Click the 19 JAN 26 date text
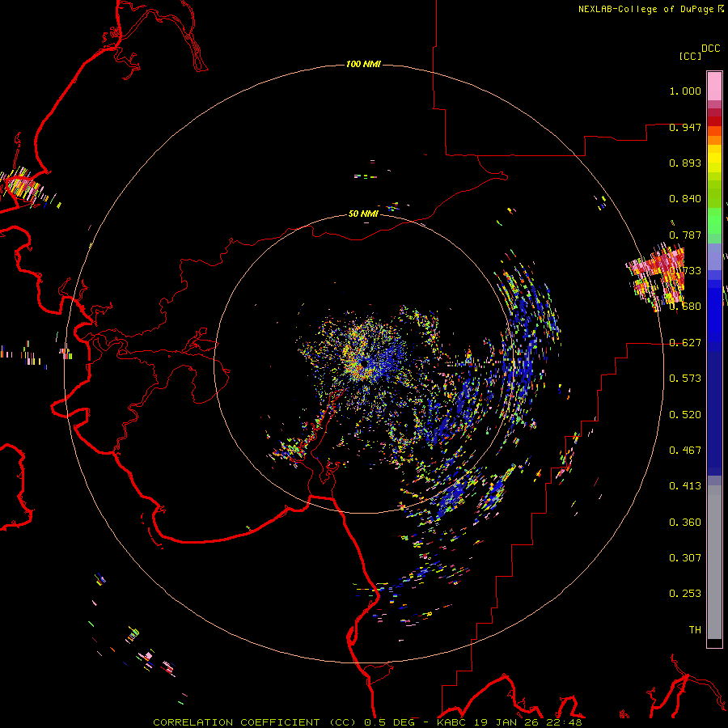Viewport: 728px width, 728px height. (x=505, y=722)
